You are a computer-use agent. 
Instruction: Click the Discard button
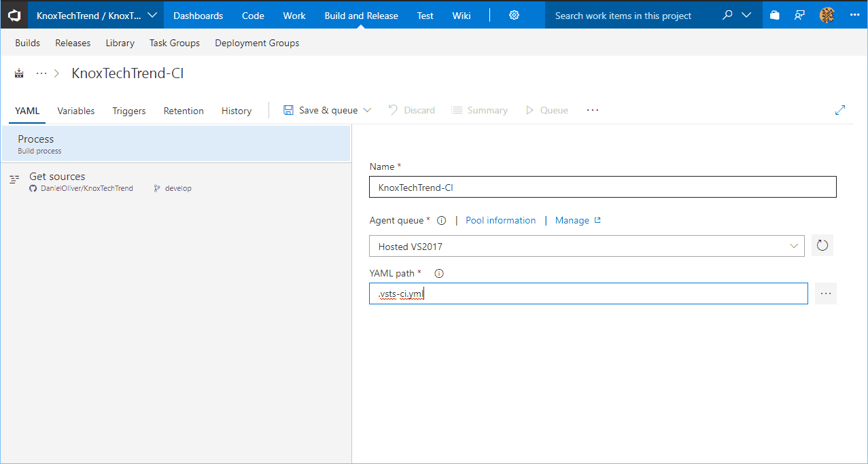tap(411, 110)
